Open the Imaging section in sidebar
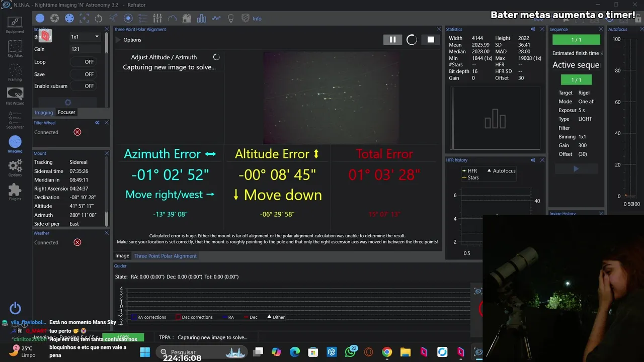 point(15,144)
